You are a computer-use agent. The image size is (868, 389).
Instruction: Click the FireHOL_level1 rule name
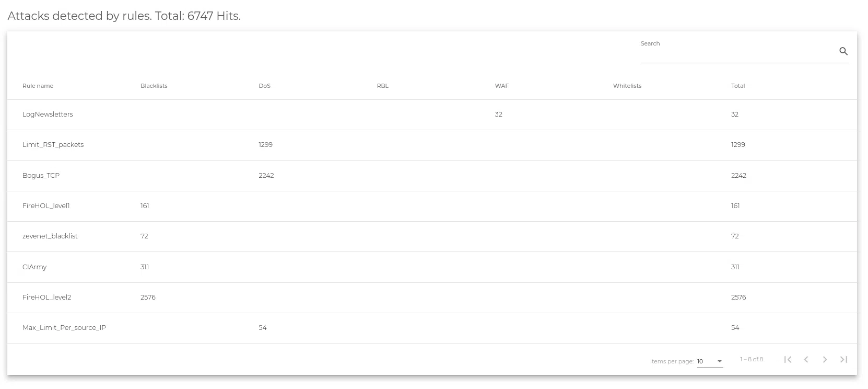(x=46, y=206)
